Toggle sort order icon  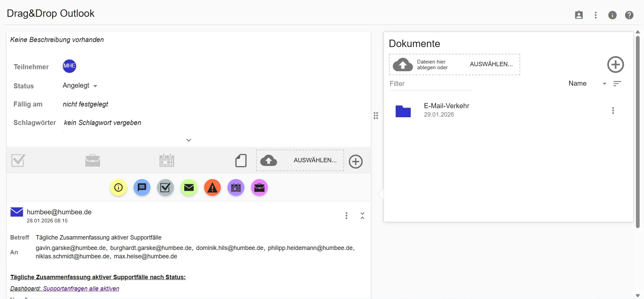tap(617, 84)
